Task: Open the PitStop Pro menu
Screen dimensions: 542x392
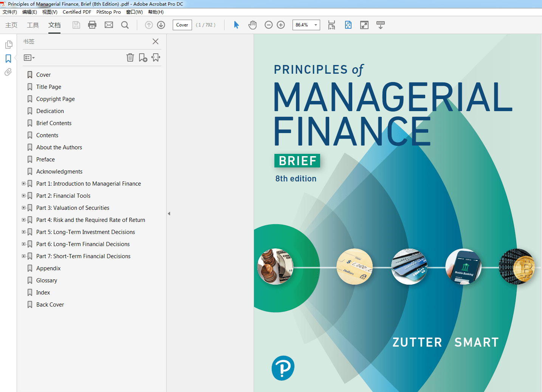Action: (108, 12)
